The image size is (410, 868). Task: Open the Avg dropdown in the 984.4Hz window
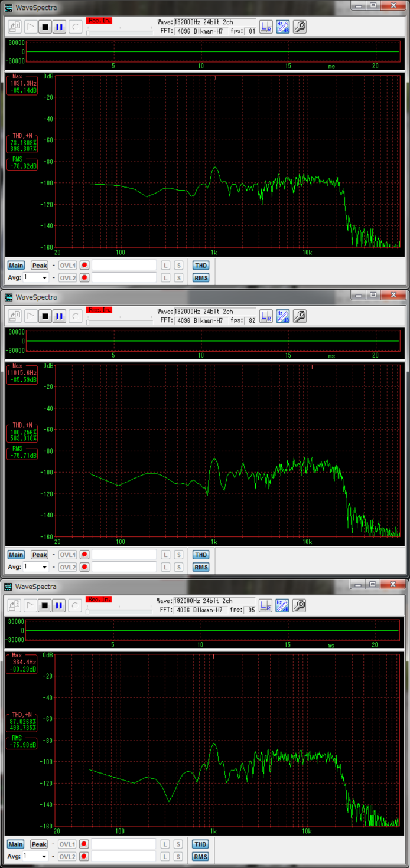click(x=35, y=856)
